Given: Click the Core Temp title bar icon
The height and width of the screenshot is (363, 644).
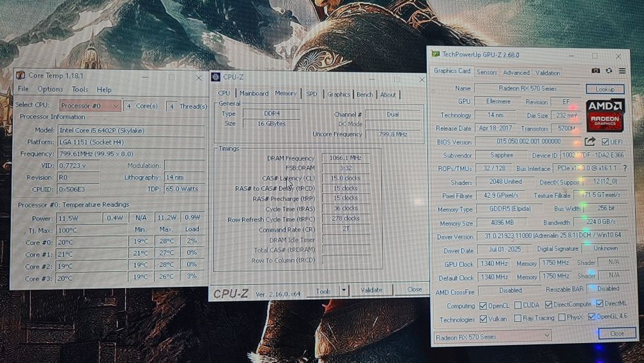Looking at the screenshot, I should [x=20, y=75].
